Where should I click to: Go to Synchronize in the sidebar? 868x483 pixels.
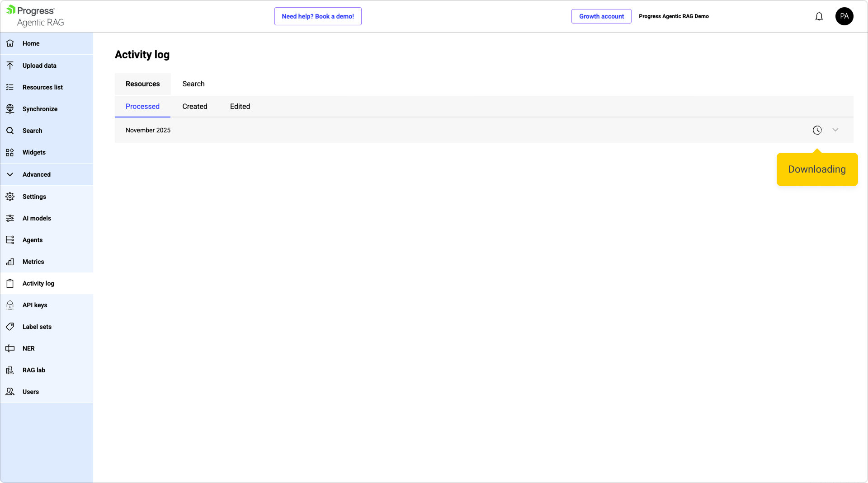(40, 109)
